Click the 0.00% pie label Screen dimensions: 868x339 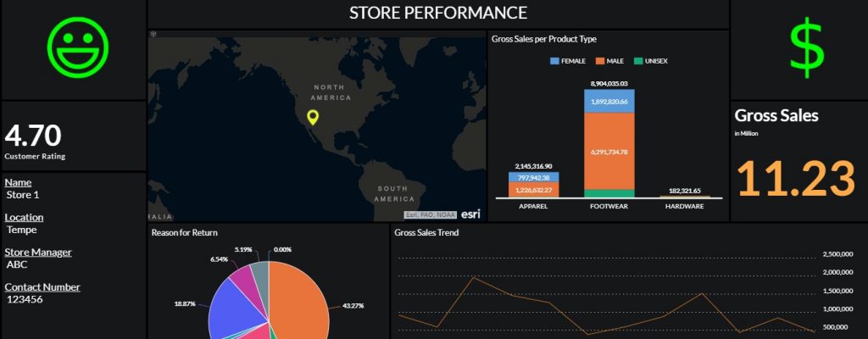point(282,250)
